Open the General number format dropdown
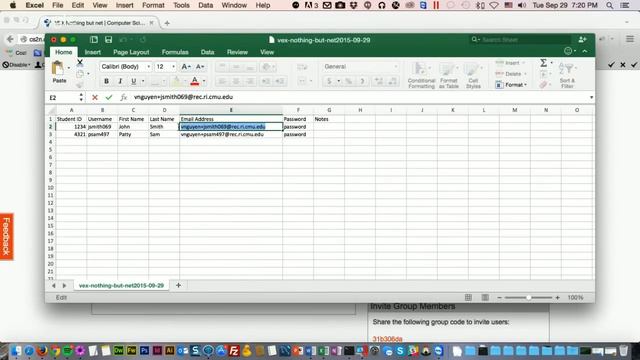The image size is (640, 360). pyautogui.click(x=396, y=67)
